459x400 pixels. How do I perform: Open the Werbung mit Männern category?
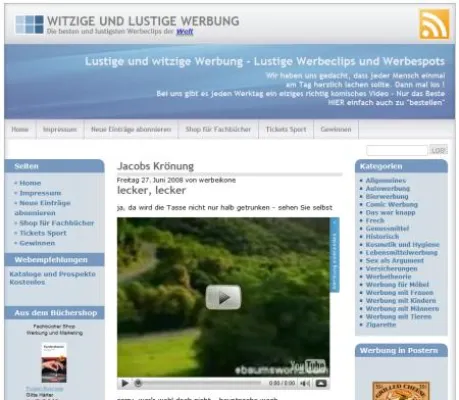(402, 308)
